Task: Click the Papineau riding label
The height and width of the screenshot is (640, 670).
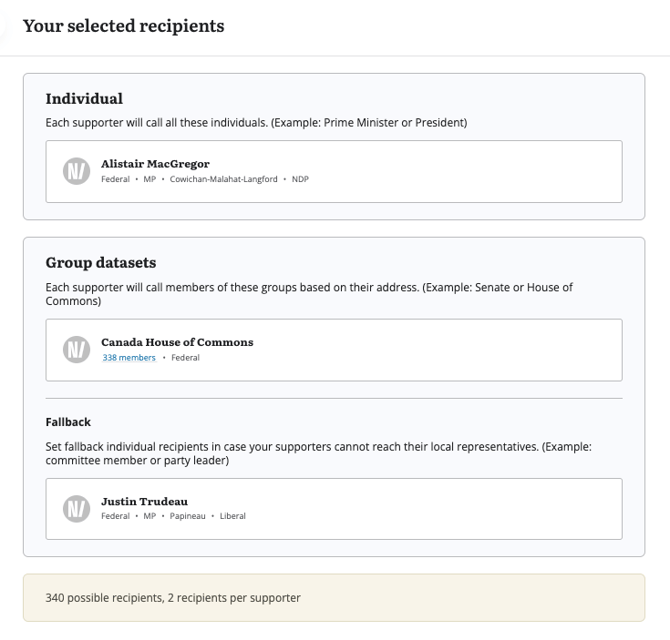Action: (x=186, y=516)
